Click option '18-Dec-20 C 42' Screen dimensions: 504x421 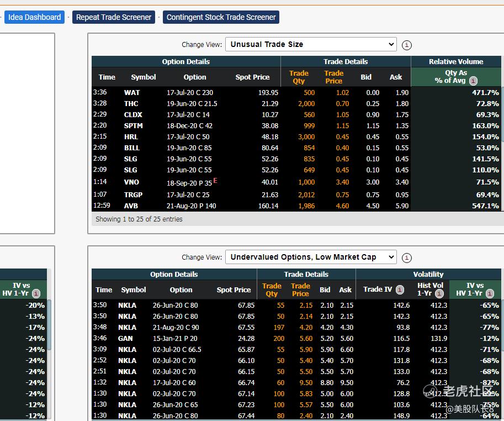coord(189,126)
